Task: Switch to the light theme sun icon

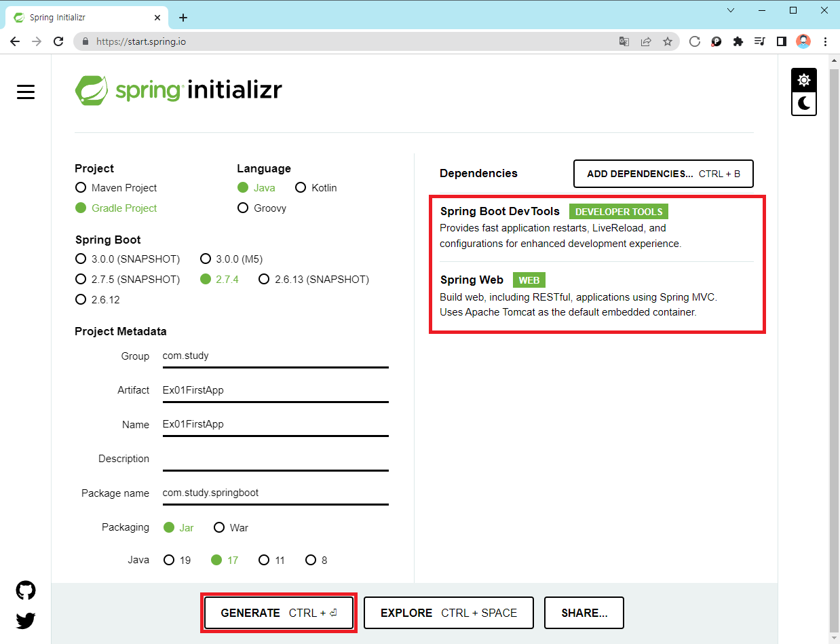Action: [x=804, y=80]
